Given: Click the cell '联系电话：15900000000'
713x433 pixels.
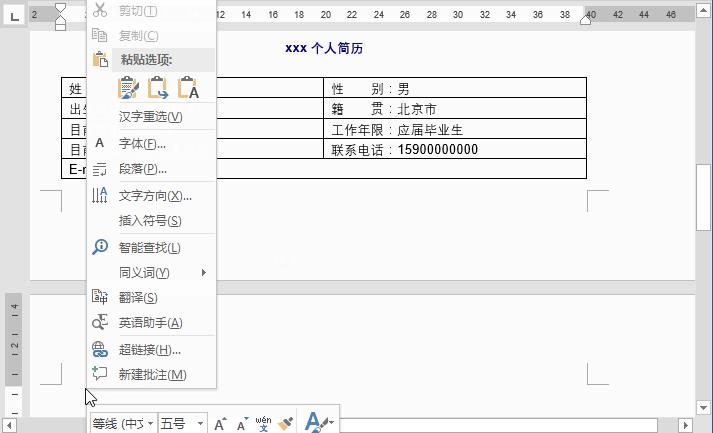Looking at the screenshot, I should (x=455, y=149).
